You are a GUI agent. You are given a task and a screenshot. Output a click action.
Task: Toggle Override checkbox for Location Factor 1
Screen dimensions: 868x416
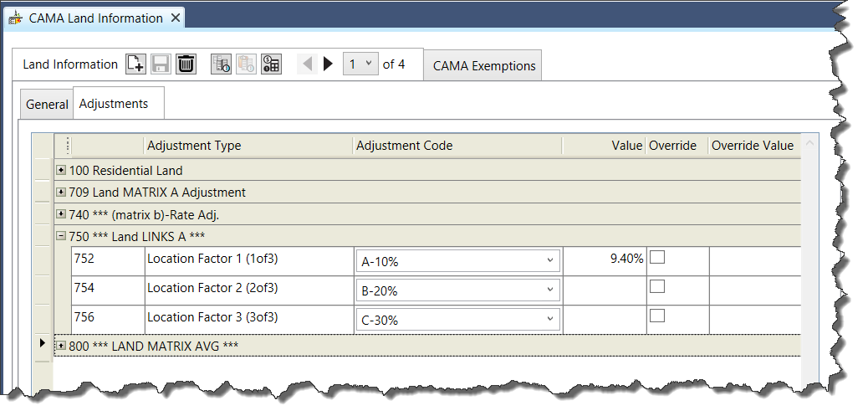click(658, 259)
